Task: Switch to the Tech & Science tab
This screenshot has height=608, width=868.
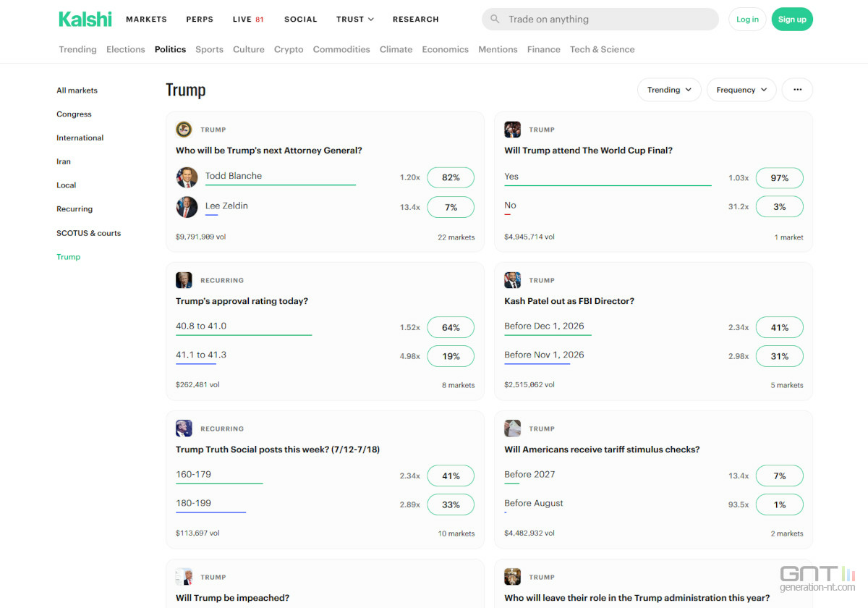Action: tap(602, 49)
